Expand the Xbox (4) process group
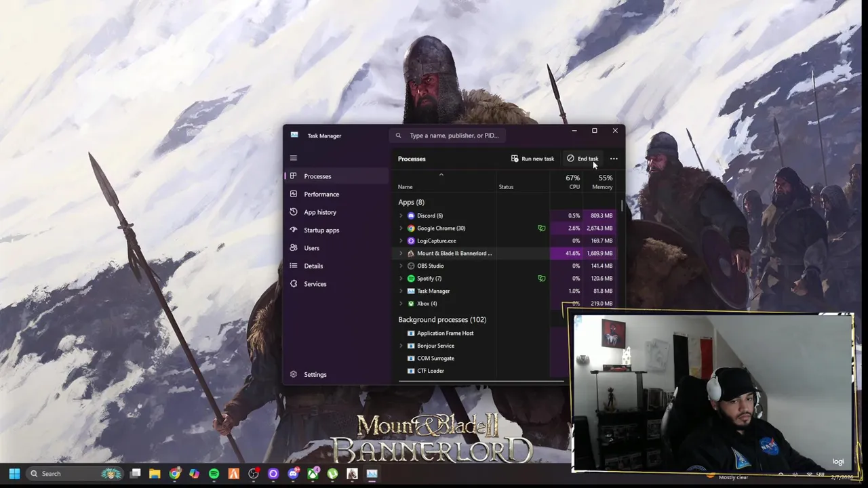868x488 pixels. click(401, 304)
